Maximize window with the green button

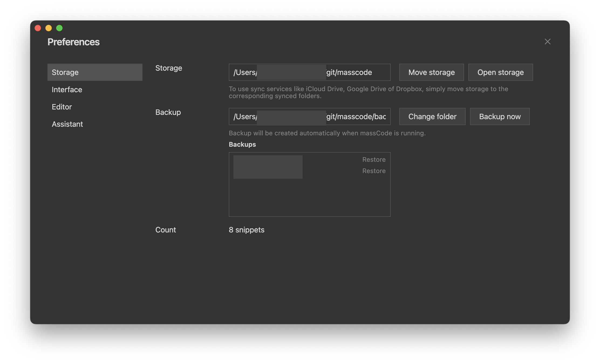(59, 28)
